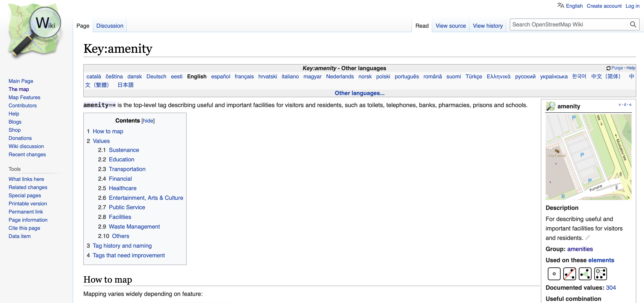Open the English language selector

pyautogui.click(x=574, y=6)
